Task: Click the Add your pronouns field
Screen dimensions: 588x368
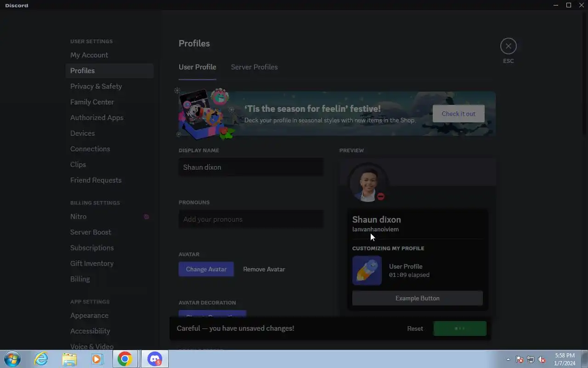Action: [251, 219]
